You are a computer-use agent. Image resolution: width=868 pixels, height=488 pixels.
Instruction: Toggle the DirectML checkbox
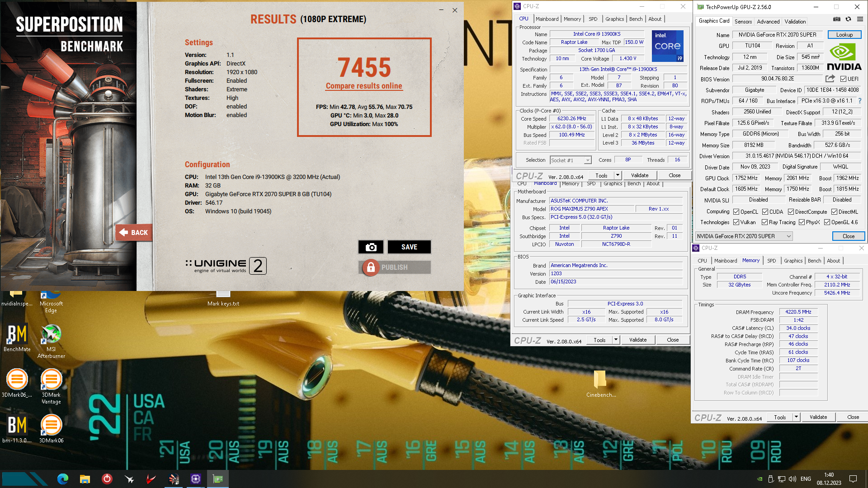click(x=834, y=212)
